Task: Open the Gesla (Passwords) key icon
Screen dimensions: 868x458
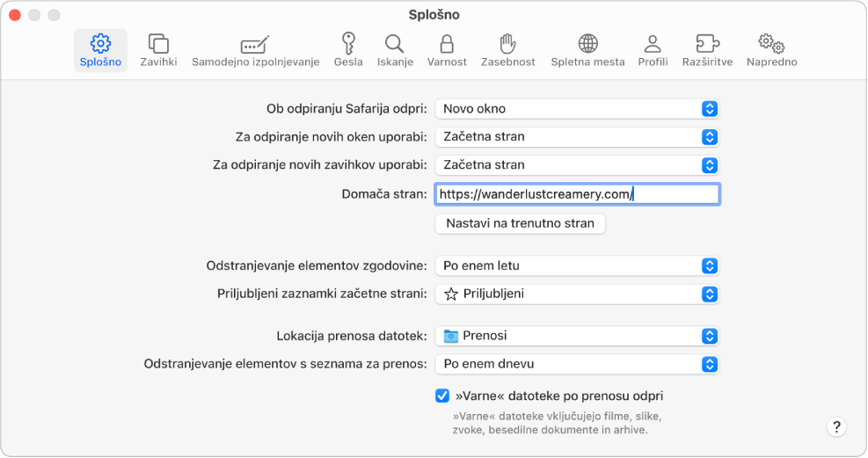Action: tap(349, 50)
